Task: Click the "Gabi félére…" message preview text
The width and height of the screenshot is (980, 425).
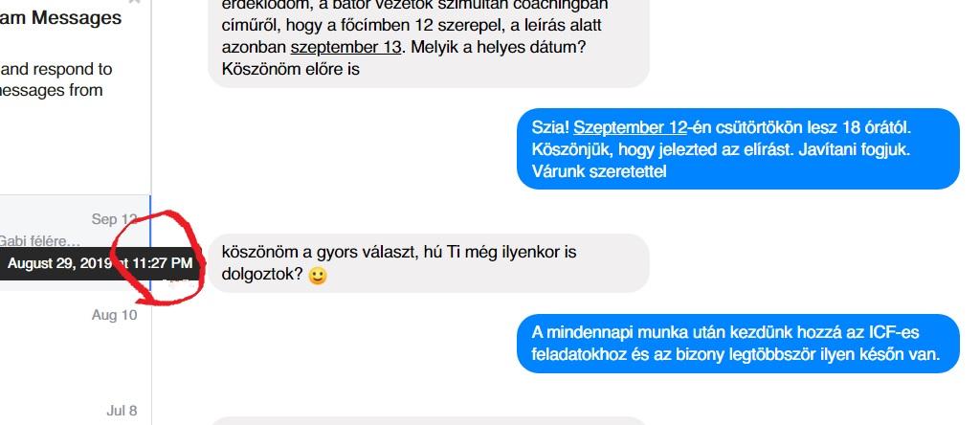Action: tap(39, 240)
